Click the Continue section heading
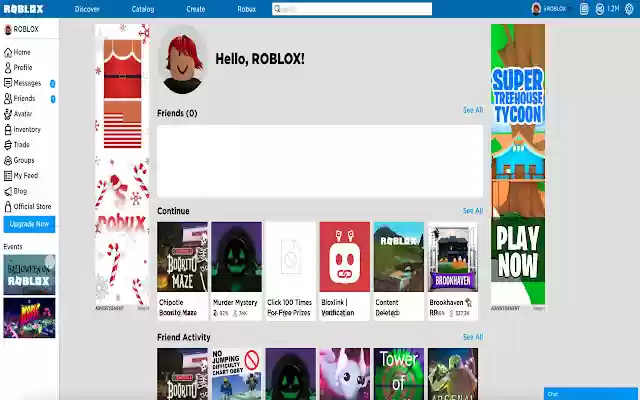The width and height of the screenshot is (640, 400). pos(173,211)
